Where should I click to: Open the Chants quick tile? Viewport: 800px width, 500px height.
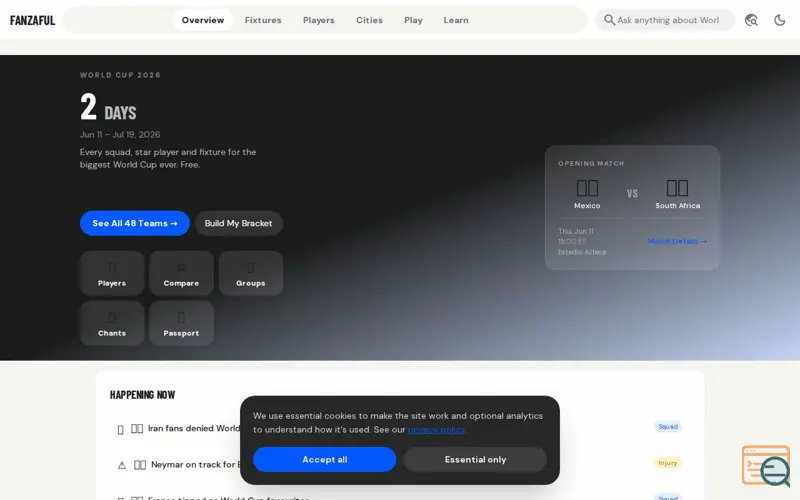click(112, 323)
